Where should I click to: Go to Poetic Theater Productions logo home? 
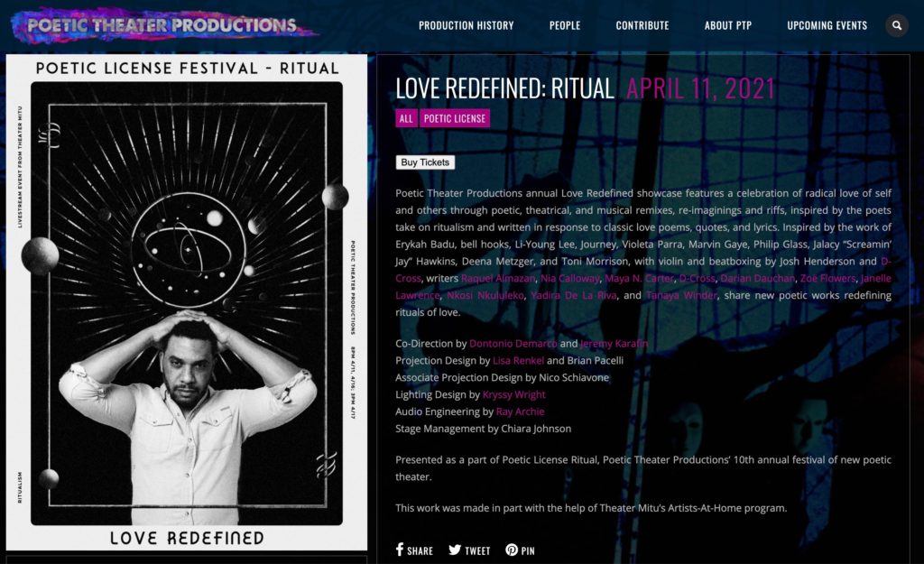[164, 25]
